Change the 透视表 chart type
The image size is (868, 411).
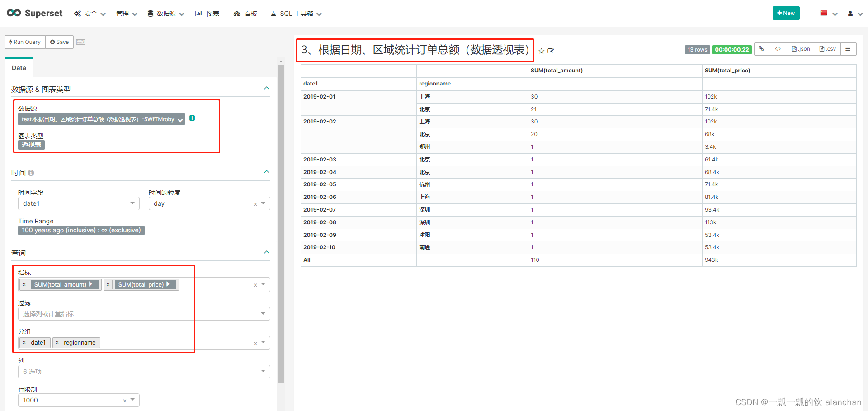pos(31,145)
